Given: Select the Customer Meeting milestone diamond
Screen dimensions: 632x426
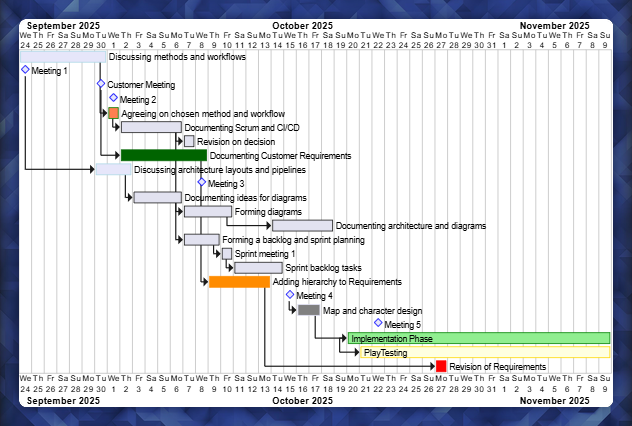Looking at the screenshot, I should [101, 84].
